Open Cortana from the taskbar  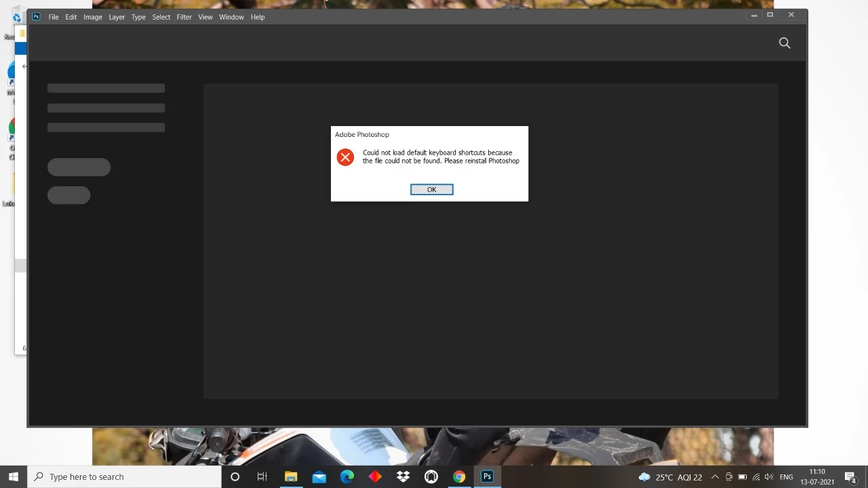tap(235, 476)
